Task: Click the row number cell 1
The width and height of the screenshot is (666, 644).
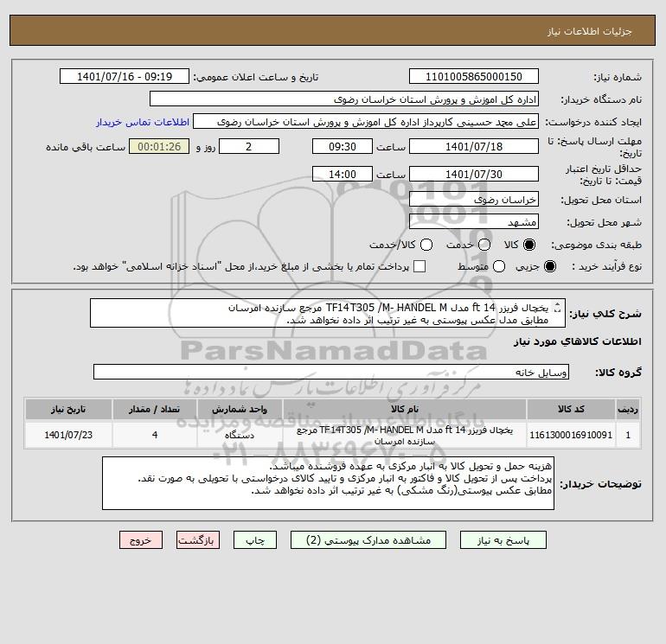Action: tap(628, 435)
